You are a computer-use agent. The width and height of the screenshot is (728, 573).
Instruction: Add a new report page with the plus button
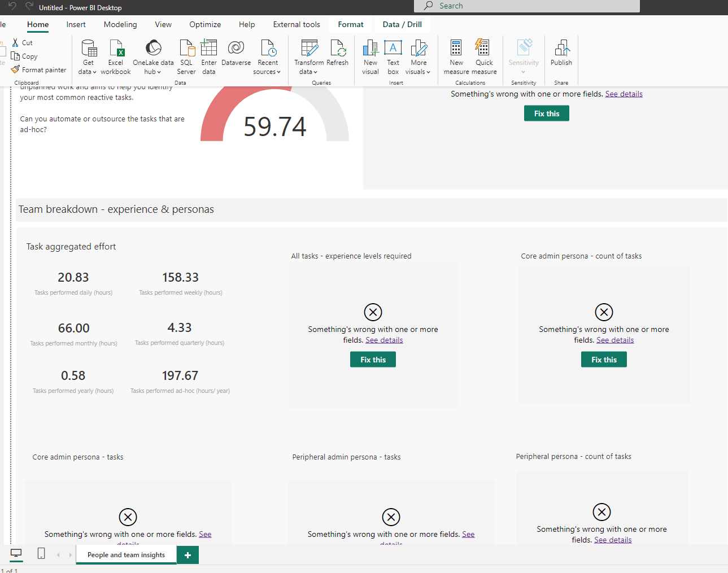(x=188, y=555)
